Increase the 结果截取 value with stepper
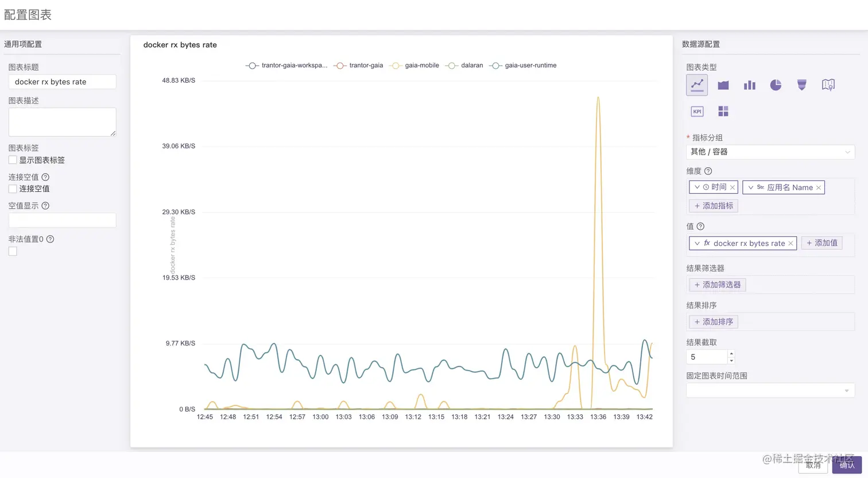868x478 pixels. pyautogui.click(x=731, y=353)
